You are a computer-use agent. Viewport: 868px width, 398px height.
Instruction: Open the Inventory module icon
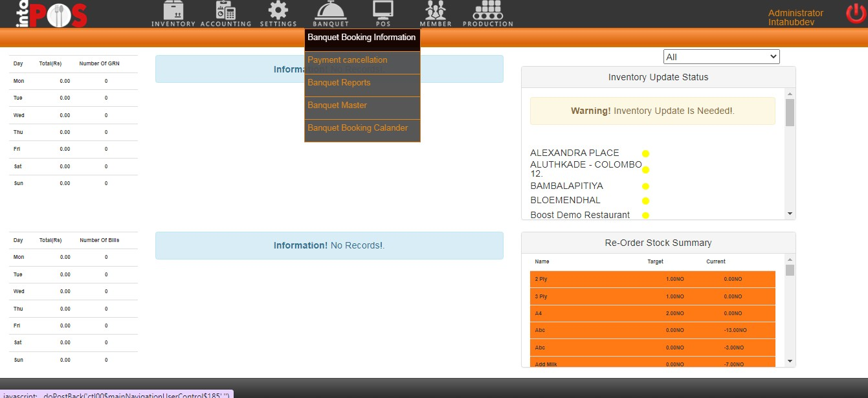(173, 11)
